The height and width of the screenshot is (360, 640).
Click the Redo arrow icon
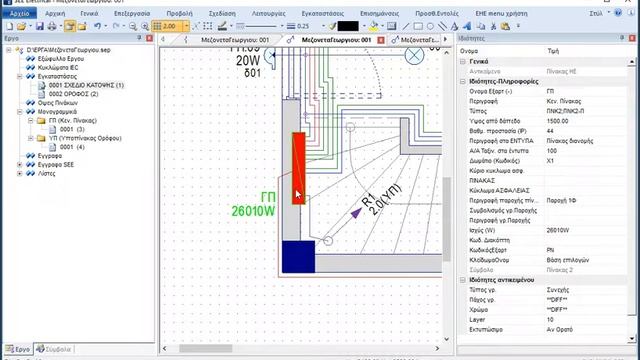point(116,27)
